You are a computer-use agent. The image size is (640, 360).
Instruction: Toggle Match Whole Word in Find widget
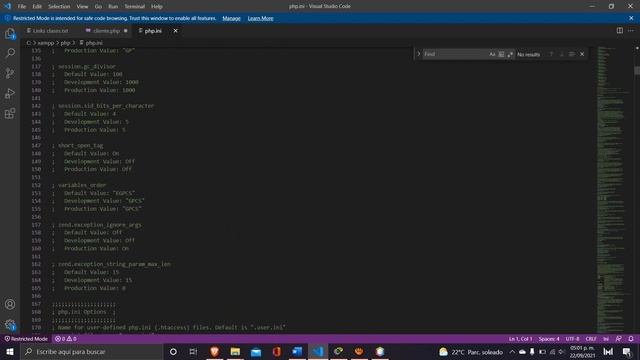tap(501, 54)
